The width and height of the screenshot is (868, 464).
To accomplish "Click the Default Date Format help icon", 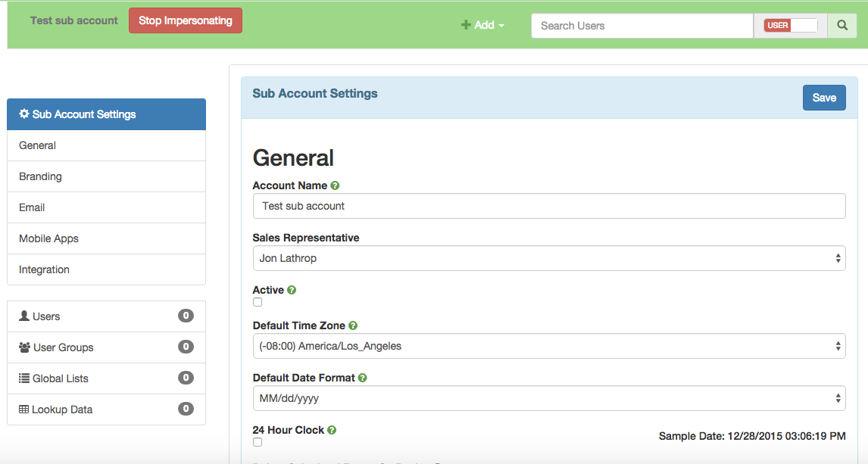I will [x=362, y=378].
